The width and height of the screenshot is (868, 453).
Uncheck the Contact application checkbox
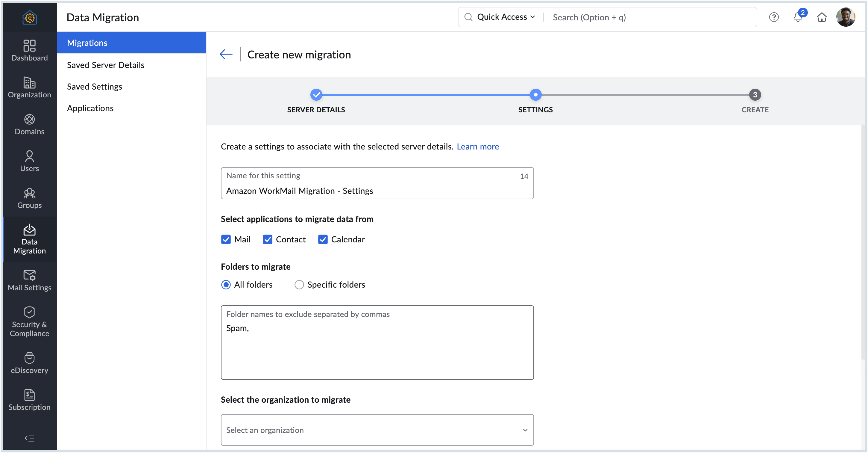pos(268,239)
